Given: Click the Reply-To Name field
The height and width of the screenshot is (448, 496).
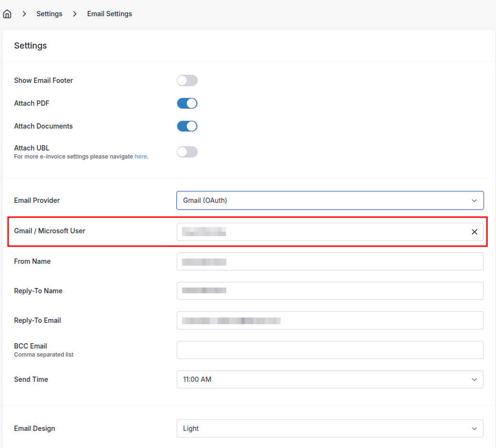Looking at the screenshot, I should [x=330, y=291].
